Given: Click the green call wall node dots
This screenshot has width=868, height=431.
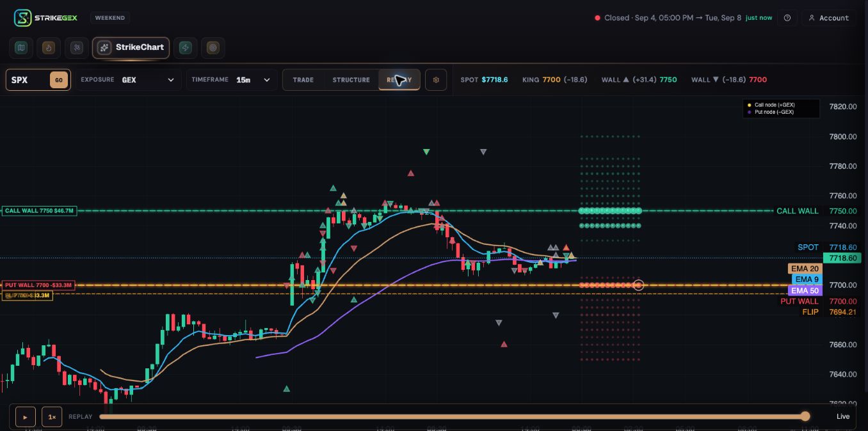Looking at the screenshot, I should [x=610, y=211].
